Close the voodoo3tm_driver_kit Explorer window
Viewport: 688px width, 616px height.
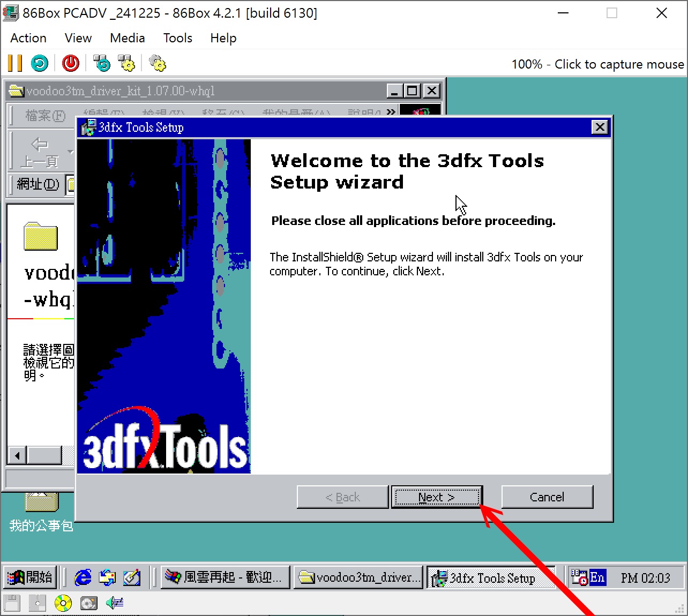431,91
